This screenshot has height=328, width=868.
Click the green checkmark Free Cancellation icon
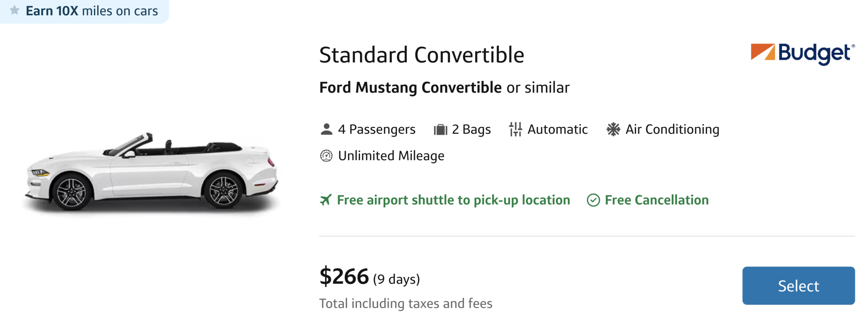593,200
